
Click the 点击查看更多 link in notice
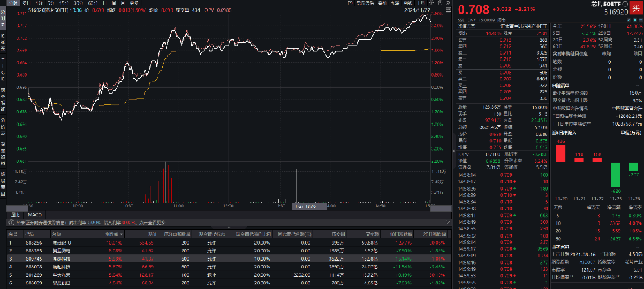click(x=151, y=222)
